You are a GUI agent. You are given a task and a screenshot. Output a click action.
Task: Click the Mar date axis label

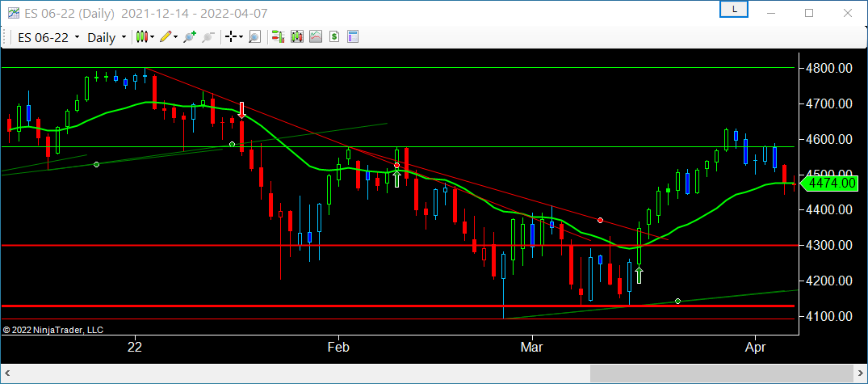[532, 348]
